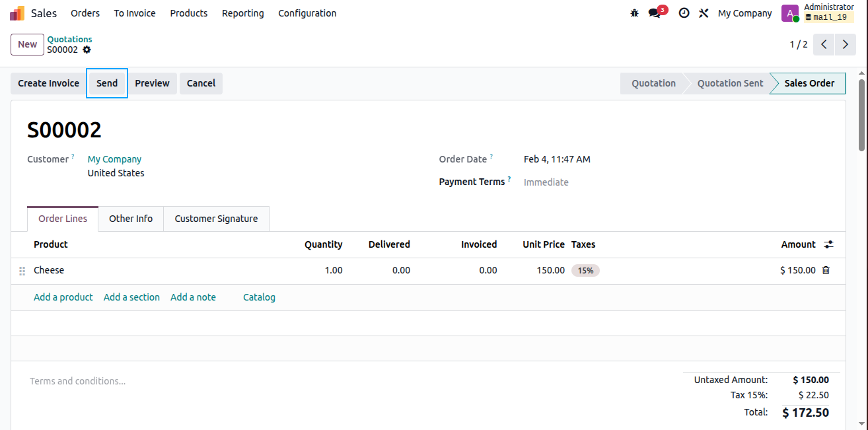
Task: Open the gear actions menu beside S00002
Action: [x=87, y=50]
